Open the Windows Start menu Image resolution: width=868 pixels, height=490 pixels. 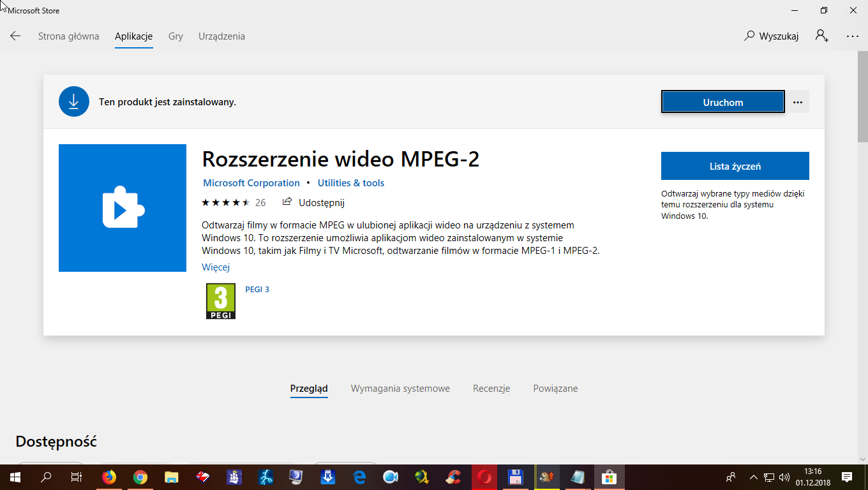coord(15,477)
